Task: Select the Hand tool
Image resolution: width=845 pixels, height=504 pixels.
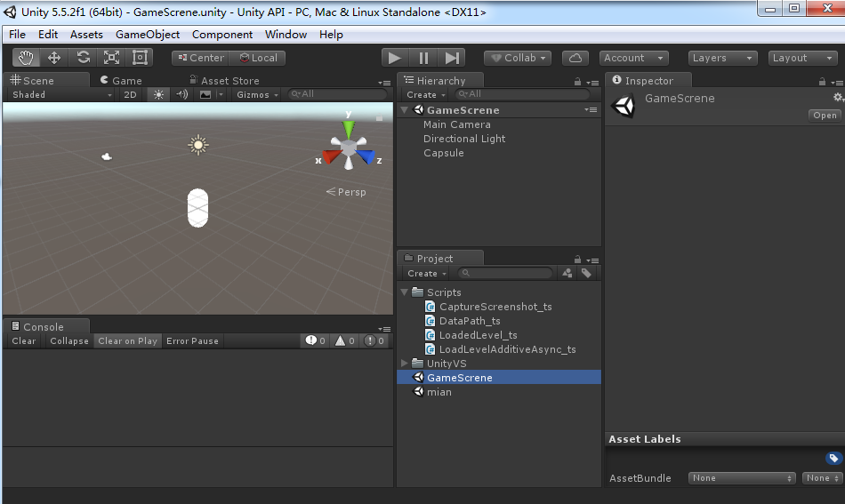Action: (x=27, y=58)
